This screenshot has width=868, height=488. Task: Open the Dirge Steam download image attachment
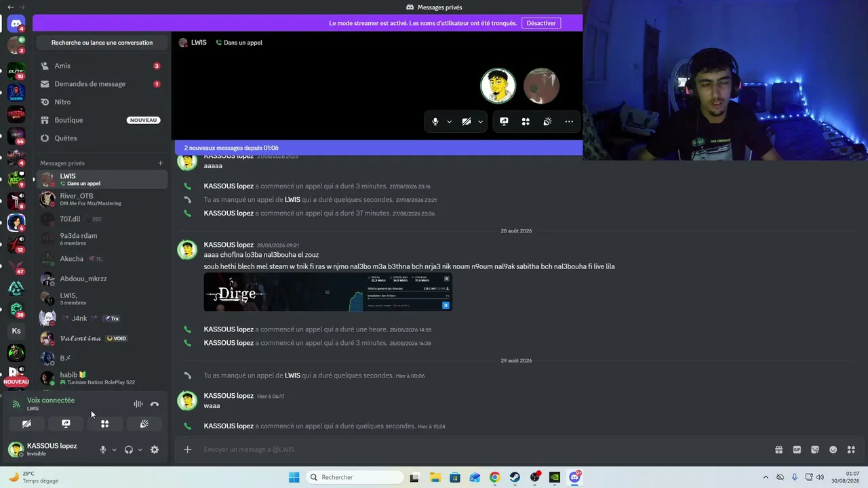328,292
